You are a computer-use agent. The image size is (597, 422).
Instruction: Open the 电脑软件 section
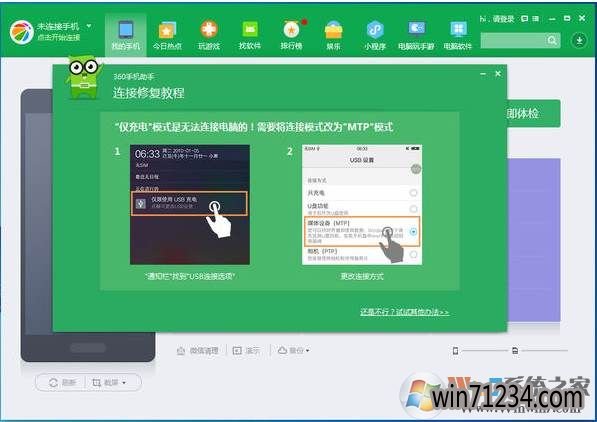click(458, 35)
